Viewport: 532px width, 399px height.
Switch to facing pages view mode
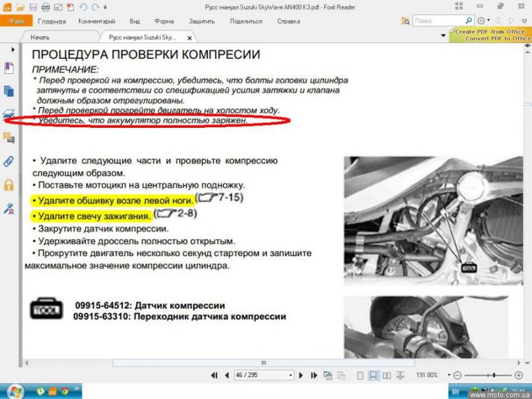(386, 375)
